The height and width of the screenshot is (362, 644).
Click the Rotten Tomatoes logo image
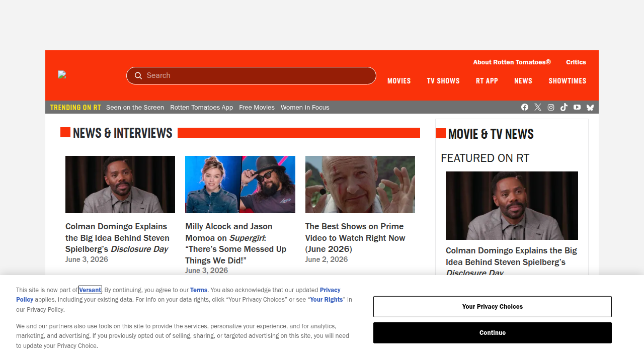click(62, 74)
